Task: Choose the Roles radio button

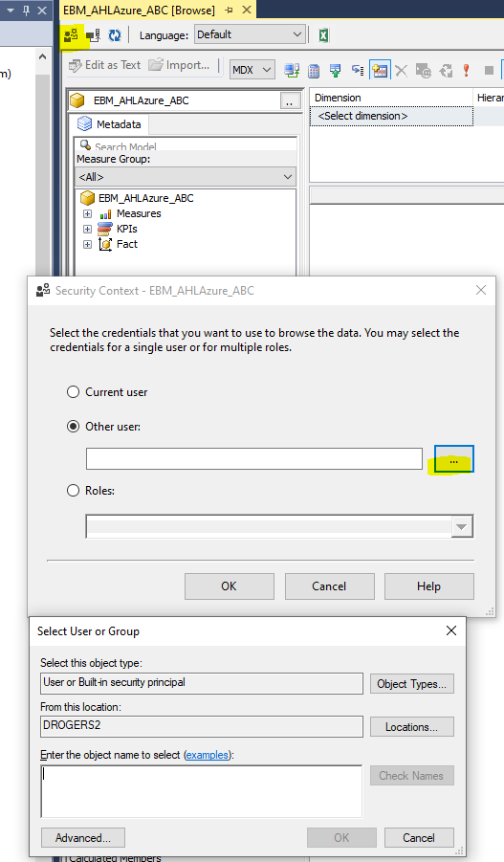Action: (x=73, y=491)
